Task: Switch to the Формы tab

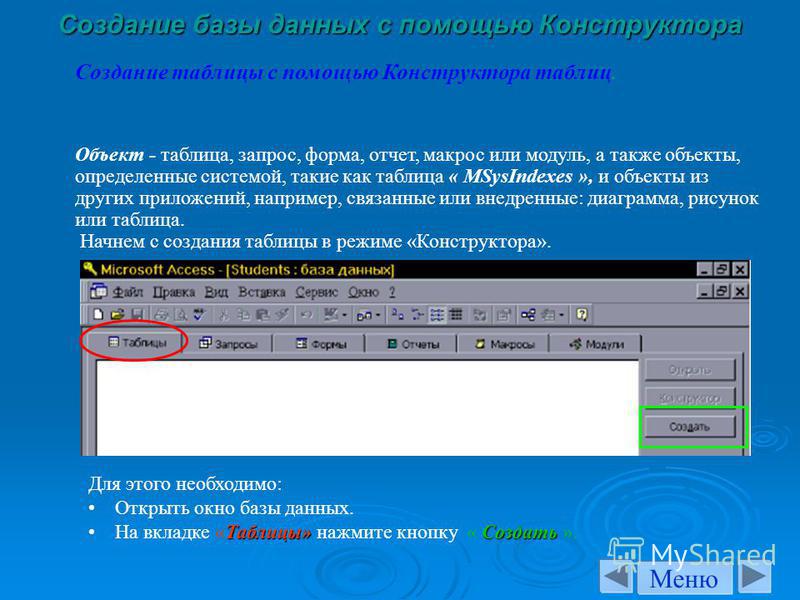Action: point(320,343)
